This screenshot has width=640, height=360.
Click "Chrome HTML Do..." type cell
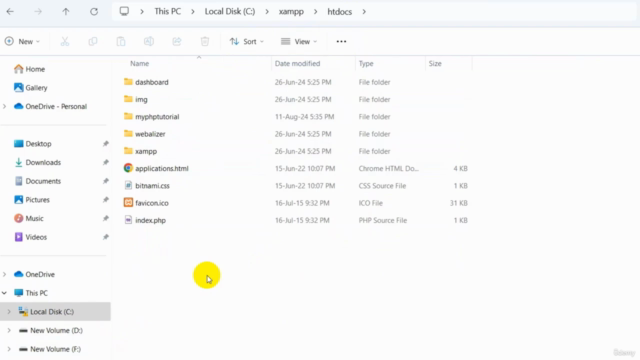click(x=389, y=168)
